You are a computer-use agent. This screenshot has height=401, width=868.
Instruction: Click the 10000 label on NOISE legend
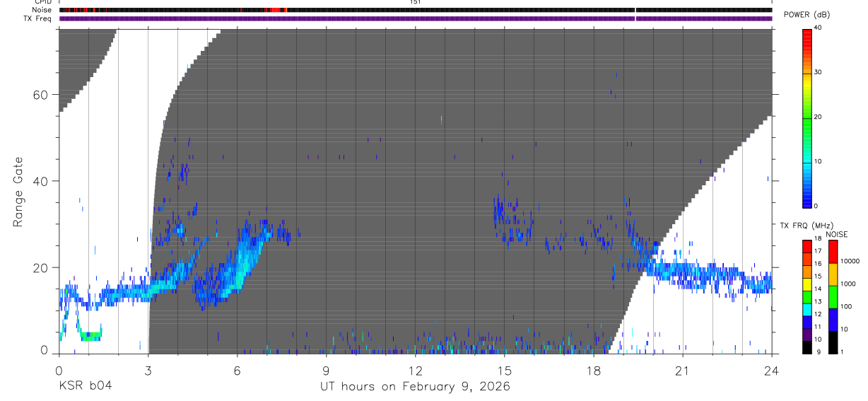tap(850, 261)
